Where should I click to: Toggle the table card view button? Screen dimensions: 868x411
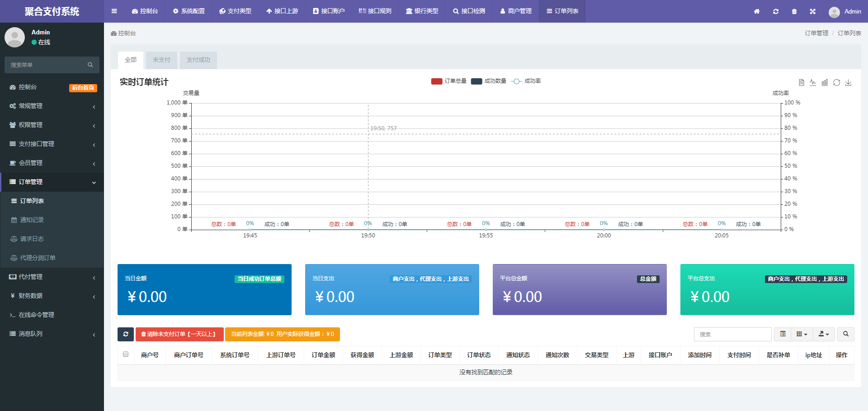[783, 334]
